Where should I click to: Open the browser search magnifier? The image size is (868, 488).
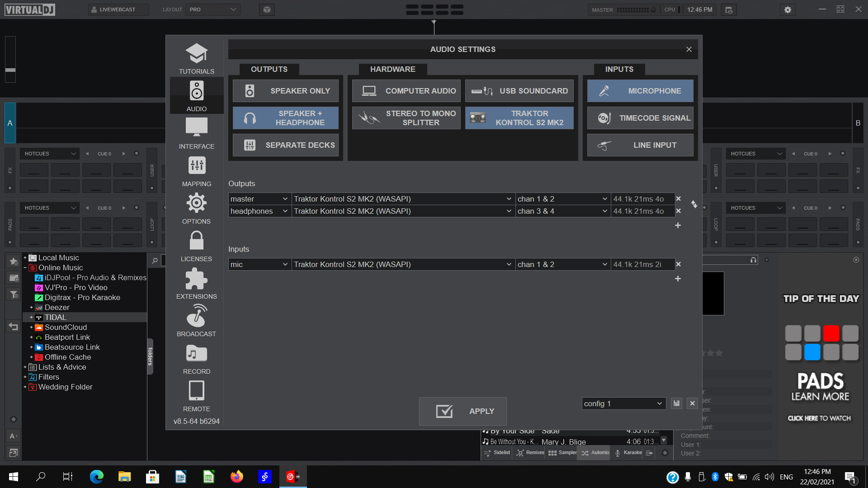tap(155, 261)
